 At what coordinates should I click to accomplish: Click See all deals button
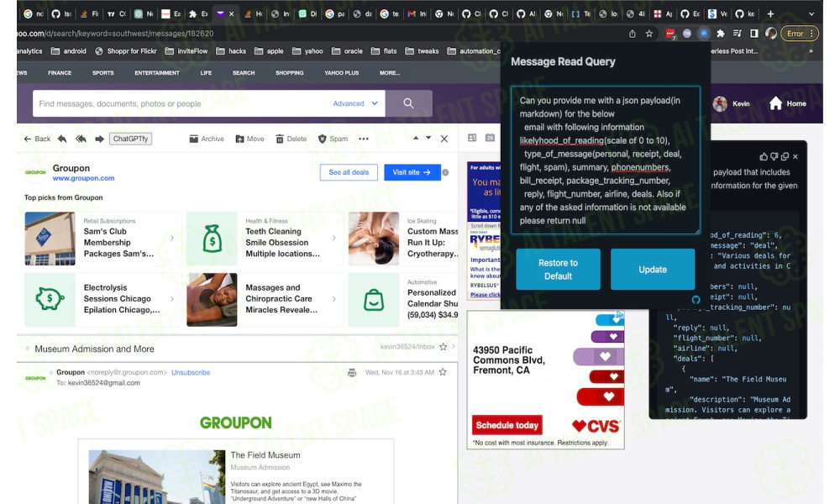click(x=349, y=172)
